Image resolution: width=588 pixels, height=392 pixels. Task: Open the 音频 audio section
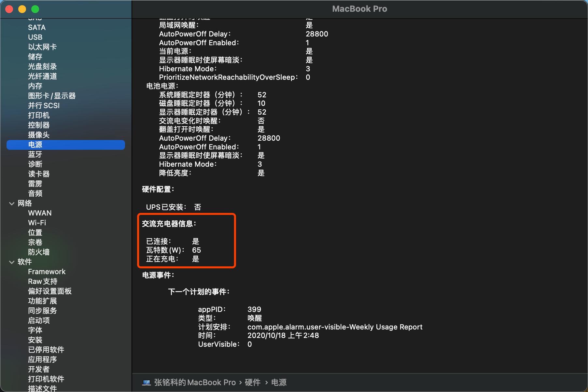pos(35,193)
